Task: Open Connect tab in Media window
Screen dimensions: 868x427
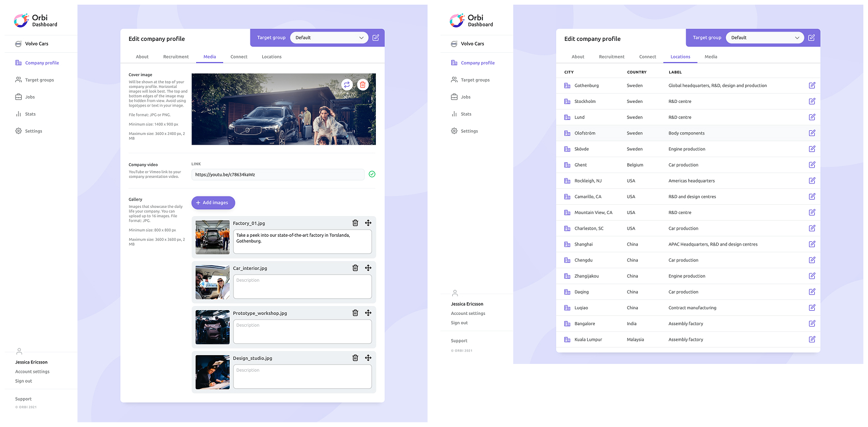Action: pyautogui.click(x=239, y=57)
